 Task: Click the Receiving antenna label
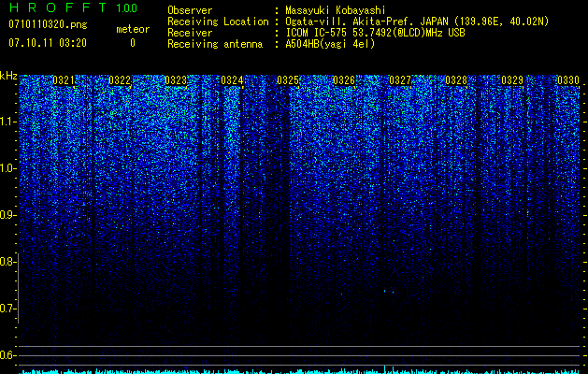215,44
